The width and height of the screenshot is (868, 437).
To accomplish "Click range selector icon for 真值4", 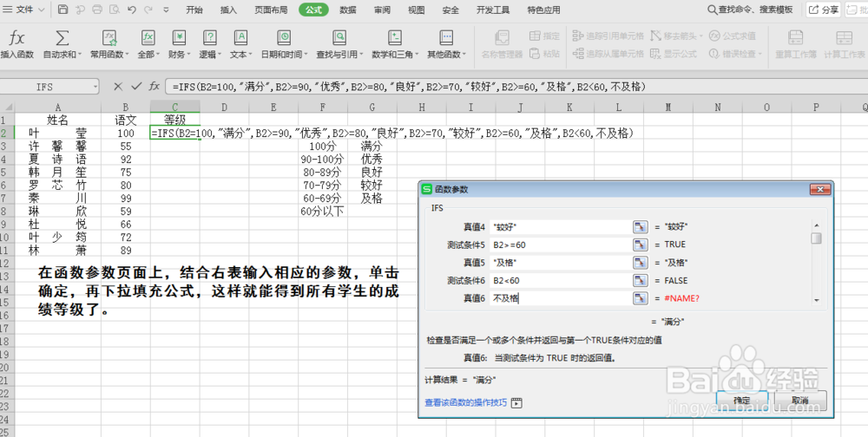I will [640, 227].
